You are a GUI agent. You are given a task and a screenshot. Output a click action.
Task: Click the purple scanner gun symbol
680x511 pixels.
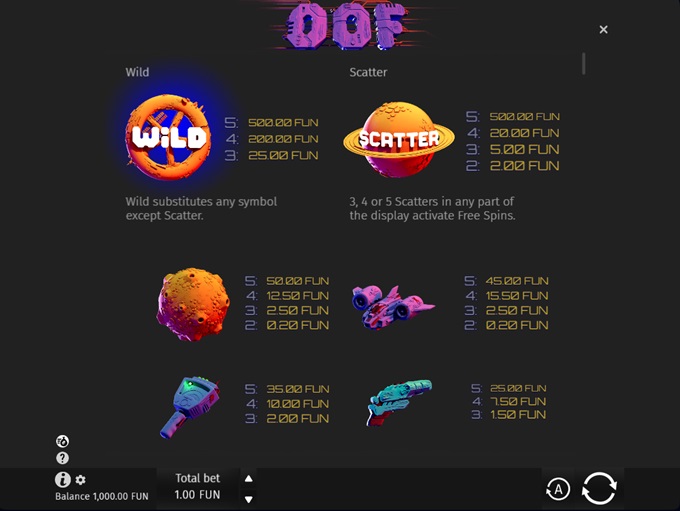tap(190, 406)
